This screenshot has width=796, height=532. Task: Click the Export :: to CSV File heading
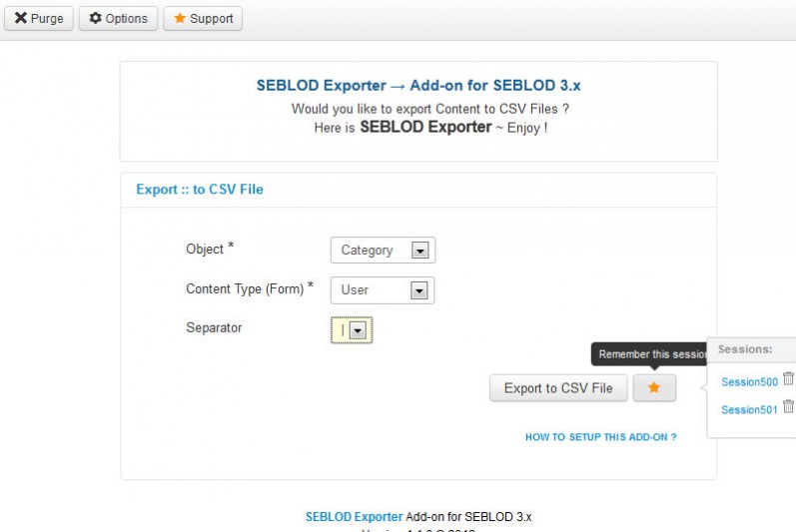point(200,190)
